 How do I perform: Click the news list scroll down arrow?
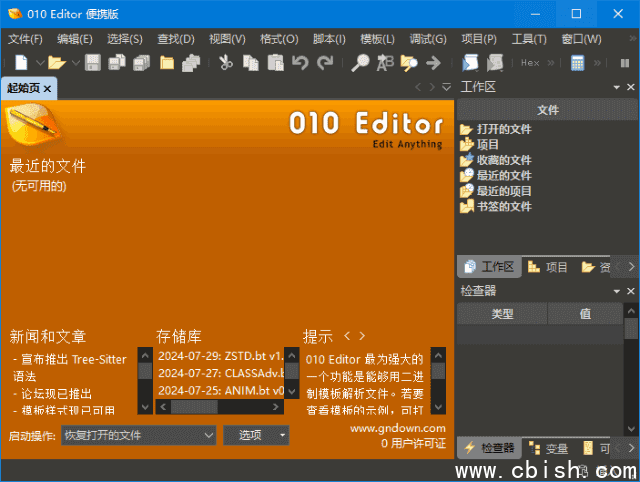pos(145,407)
